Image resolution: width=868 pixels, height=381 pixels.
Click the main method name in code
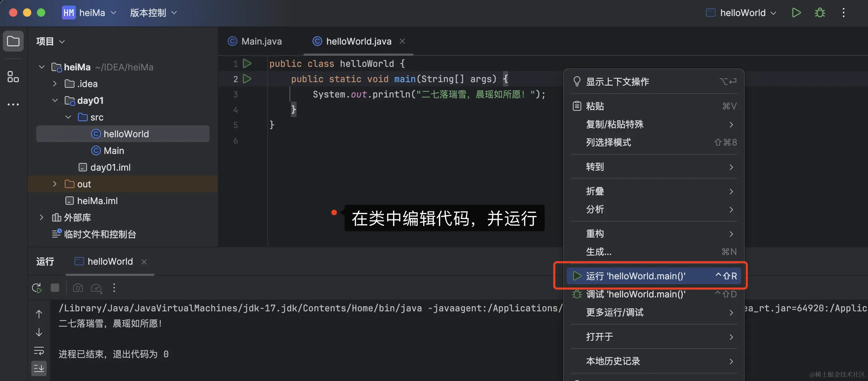click(405, 79)
